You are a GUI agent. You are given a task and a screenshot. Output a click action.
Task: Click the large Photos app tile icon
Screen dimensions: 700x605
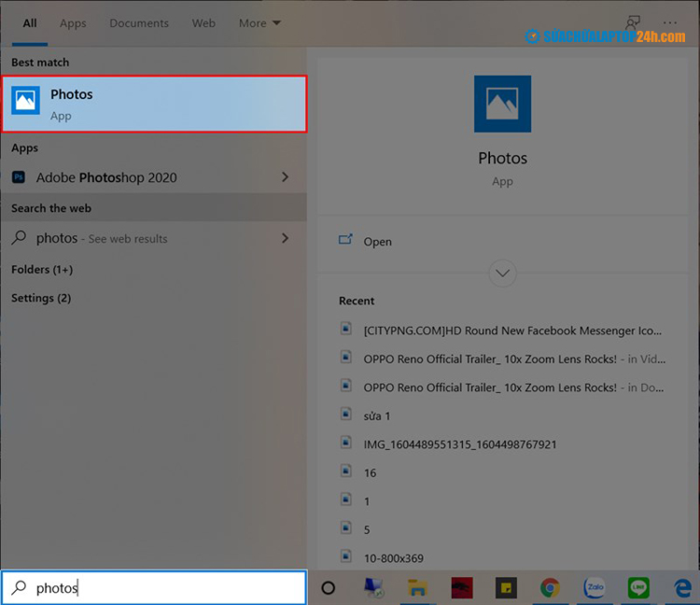(x=502, y=104)
